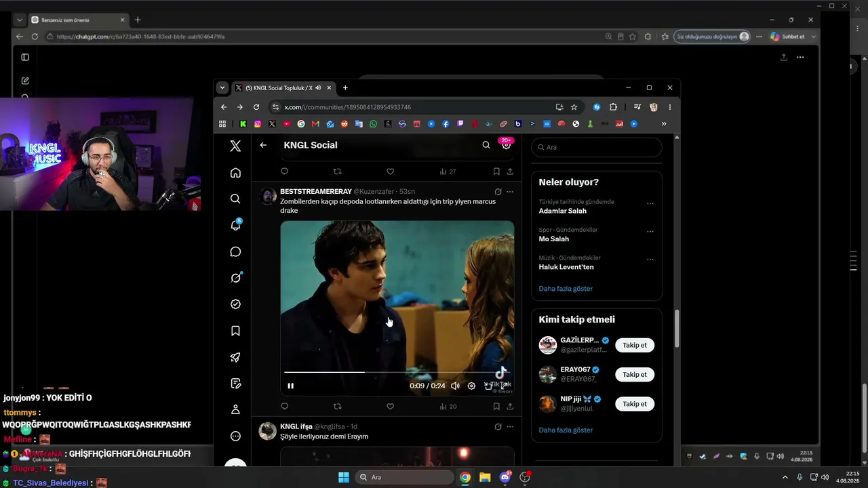Open Articles compose icon in X sidebar
Screen dimensions: 868x488
click(x=235, y=384)
